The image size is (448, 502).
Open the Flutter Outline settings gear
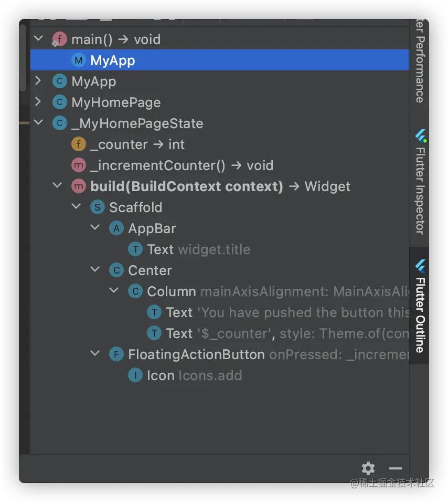[368, 468]
